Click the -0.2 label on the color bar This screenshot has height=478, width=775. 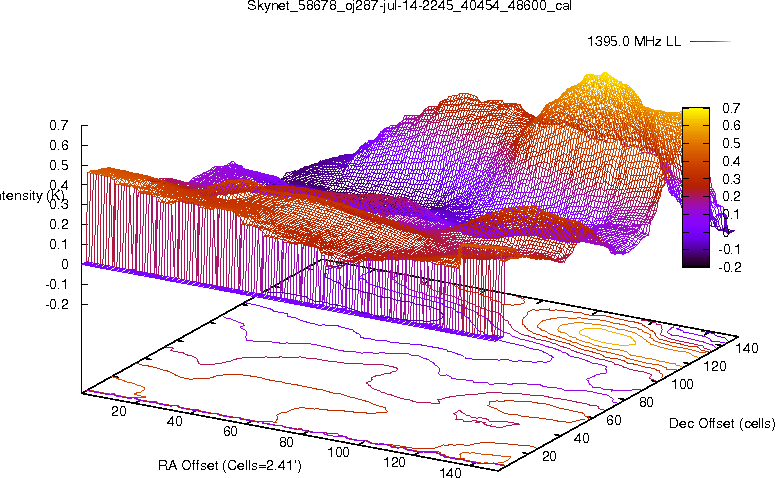point(730,267)
